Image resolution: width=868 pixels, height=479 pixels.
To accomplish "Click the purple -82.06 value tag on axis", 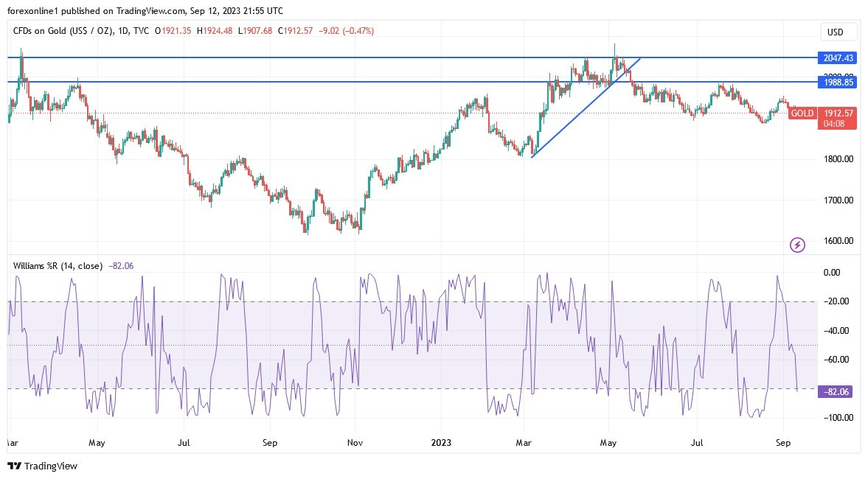I will coord(836,393).
